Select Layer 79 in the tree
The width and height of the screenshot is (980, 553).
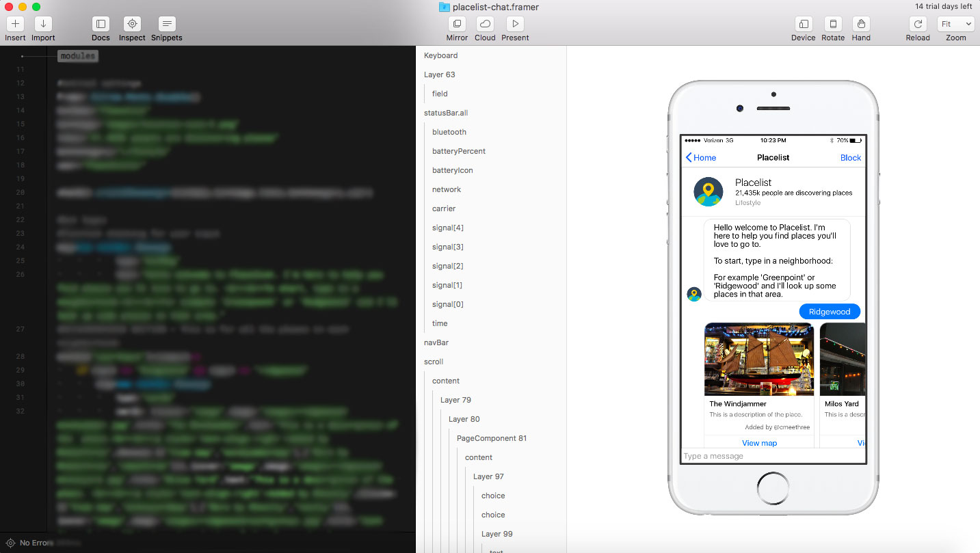pyautogui.click(x=455, y=400)
